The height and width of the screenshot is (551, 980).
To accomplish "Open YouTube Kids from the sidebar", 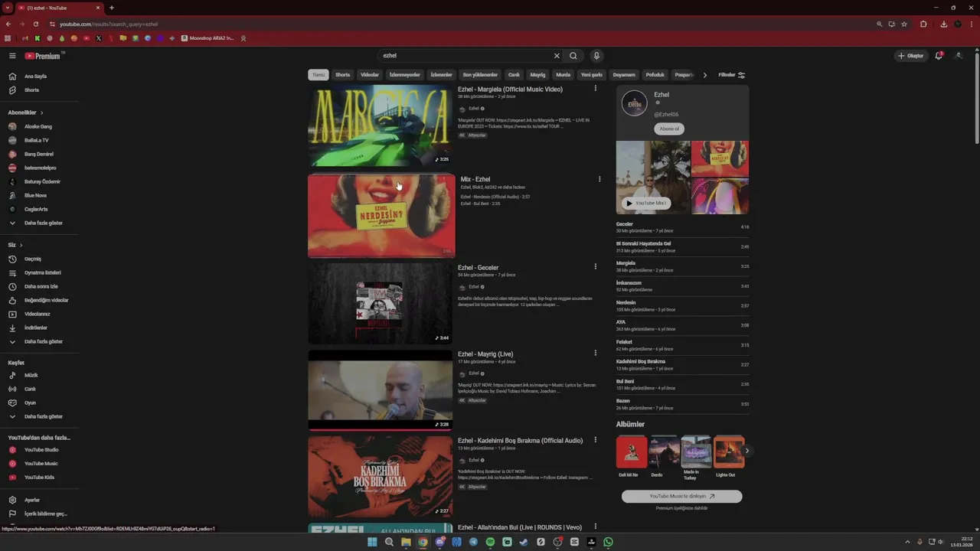I will pyautogui.click(x=39, y=478).
